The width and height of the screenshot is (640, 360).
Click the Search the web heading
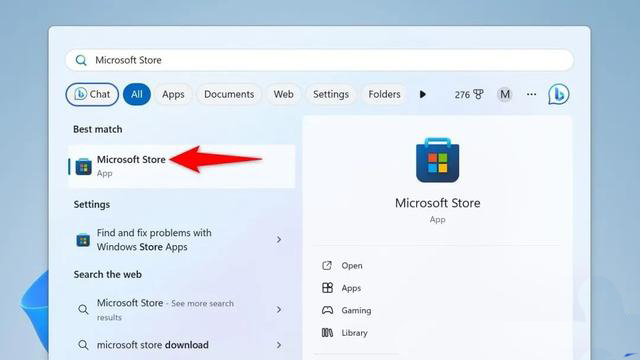pos(108,274)
